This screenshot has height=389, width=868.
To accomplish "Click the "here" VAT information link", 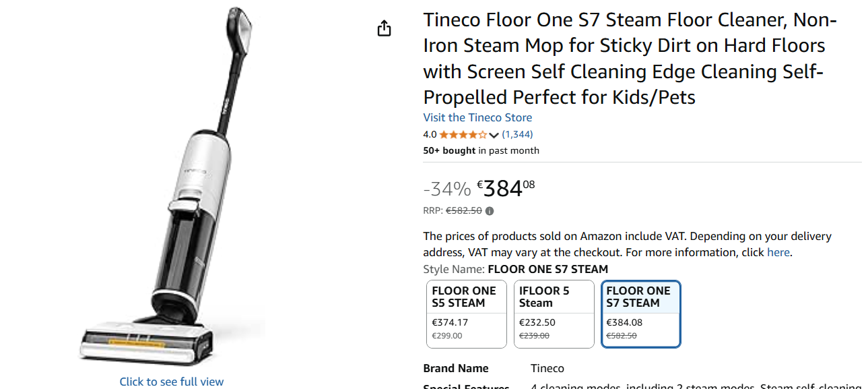I will [778, 252].
